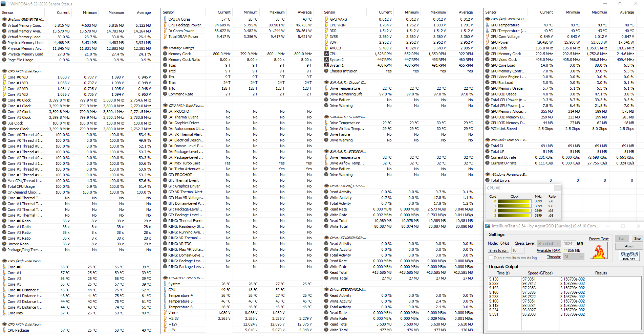
Task: Open the About dialog in IntelBurnTest
Action: 629,246
